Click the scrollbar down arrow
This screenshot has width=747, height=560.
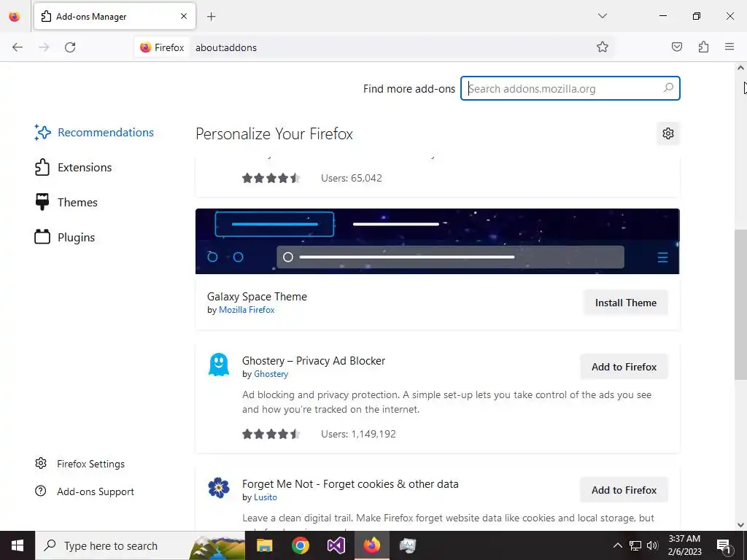[x=740, y=525]
